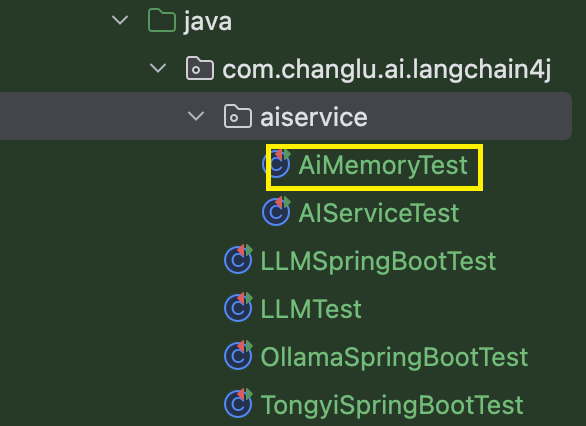Image resolution: width=586 pixels, height=426 pixels.
Task: Click the AiMemoryTest class icon
Action: click(277, 164)
